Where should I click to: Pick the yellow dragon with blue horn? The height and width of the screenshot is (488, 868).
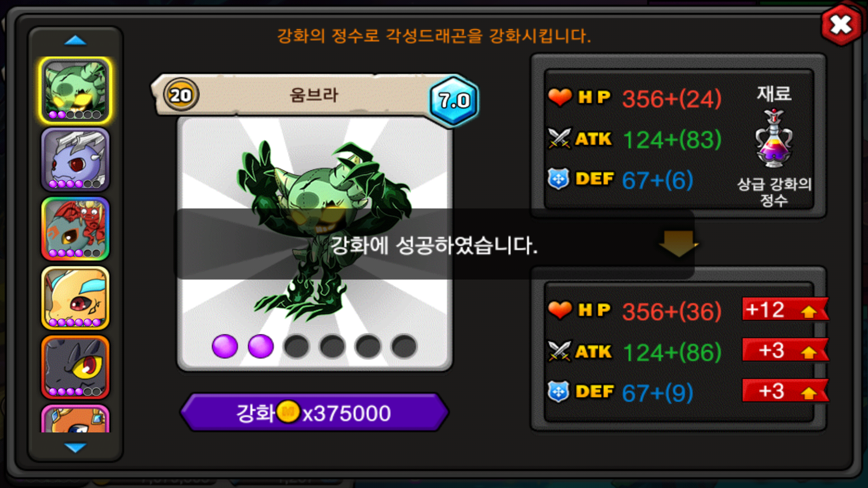(x=75, y=298)
